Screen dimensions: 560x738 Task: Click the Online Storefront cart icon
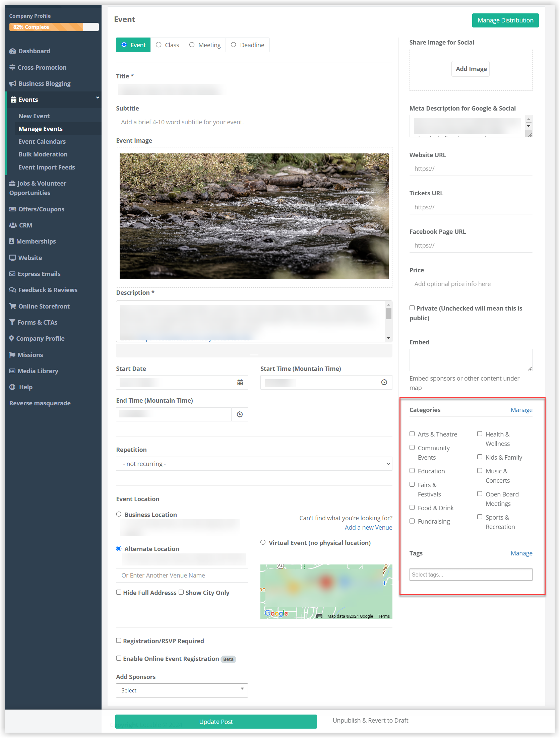tap(13, 306)
